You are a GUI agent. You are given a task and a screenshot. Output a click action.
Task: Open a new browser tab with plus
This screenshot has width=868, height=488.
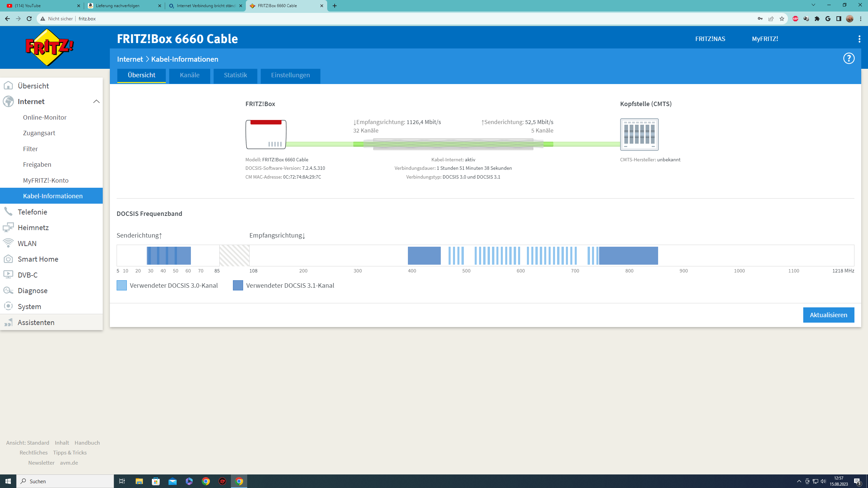pos(335,6)
